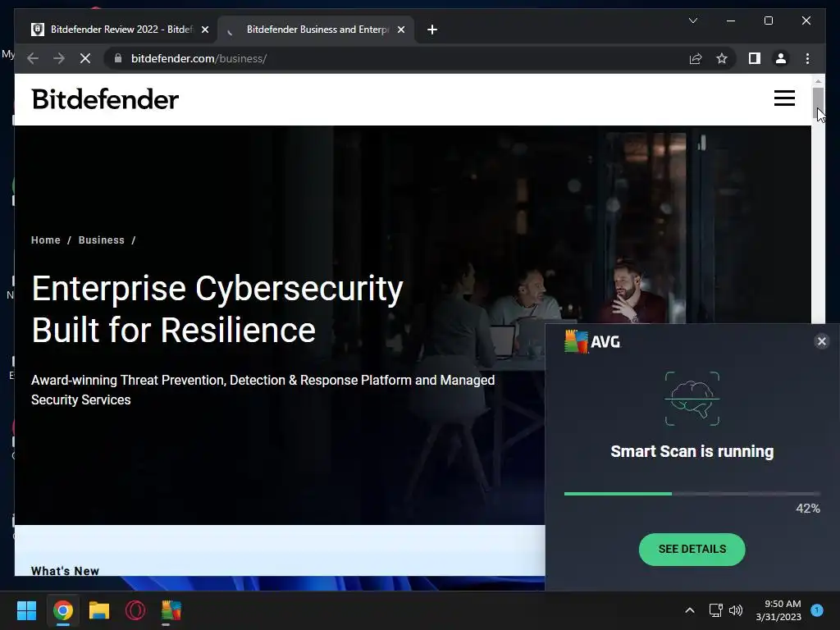View site security lock info
Image resolution: width=840 pixels, height=630 pixels.
click(x=118, y=58)
